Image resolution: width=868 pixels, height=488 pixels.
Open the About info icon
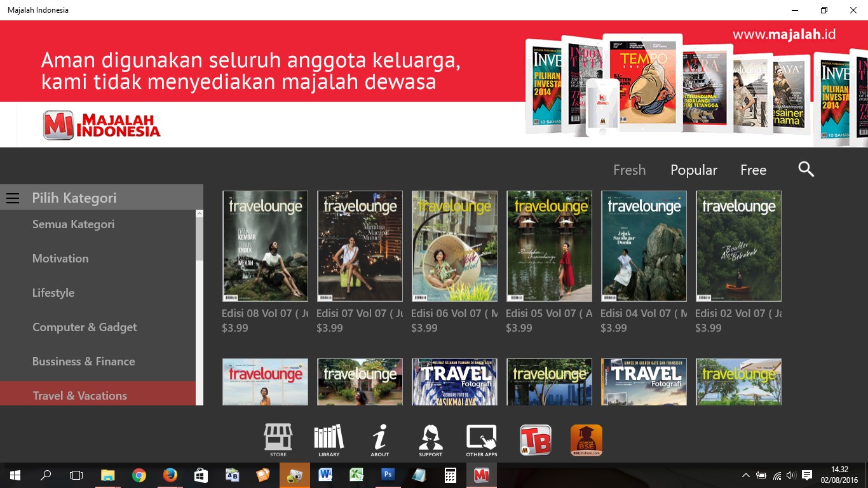[380, 440]
